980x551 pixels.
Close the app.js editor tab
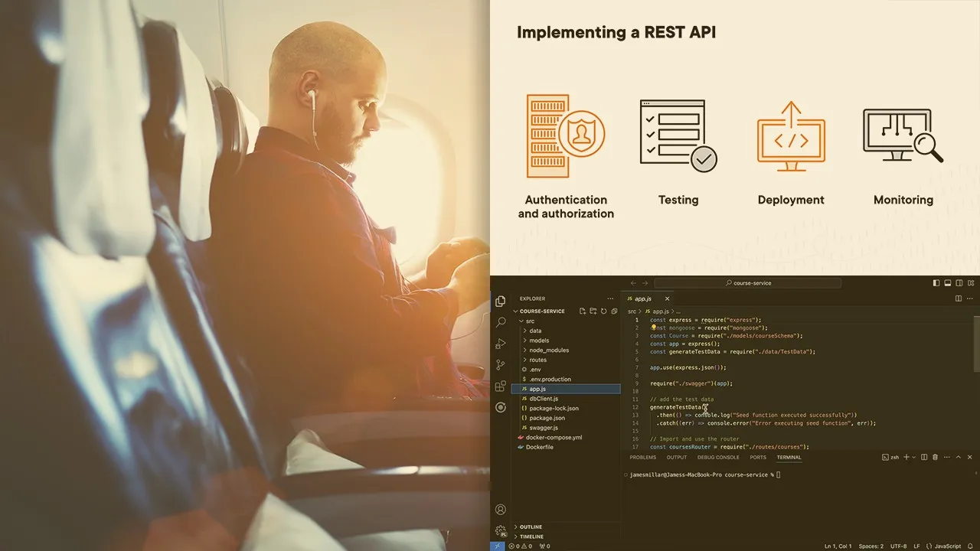coord(667,298)
